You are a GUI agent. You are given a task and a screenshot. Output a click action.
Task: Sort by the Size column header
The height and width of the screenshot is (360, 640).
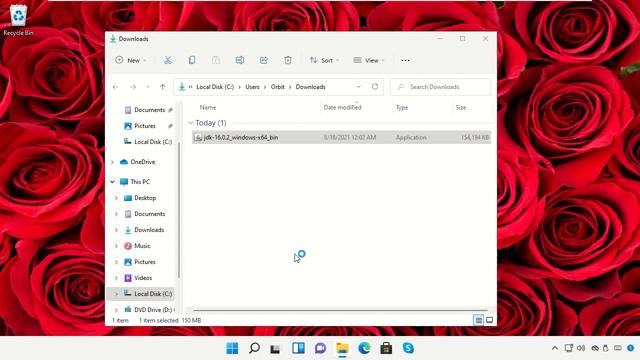[461, 107]
